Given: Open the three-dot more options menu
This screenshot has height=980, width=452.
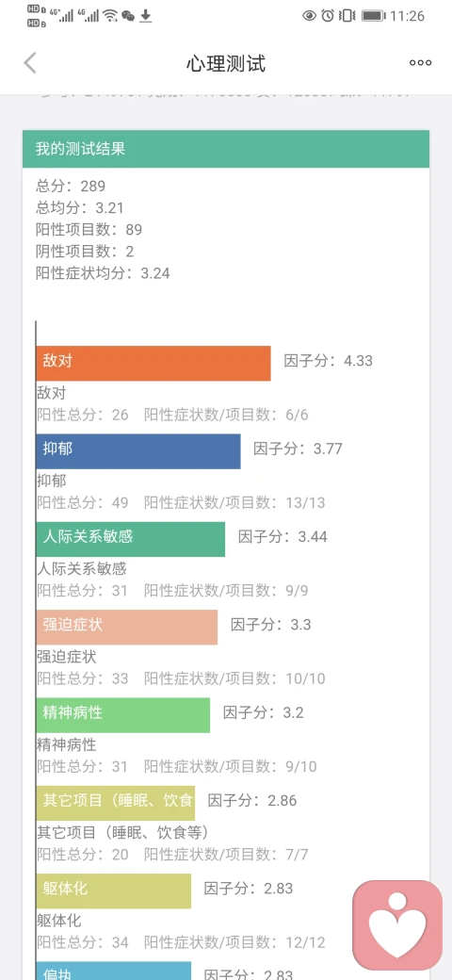Looking at the screenshot, I should [420, 62].
